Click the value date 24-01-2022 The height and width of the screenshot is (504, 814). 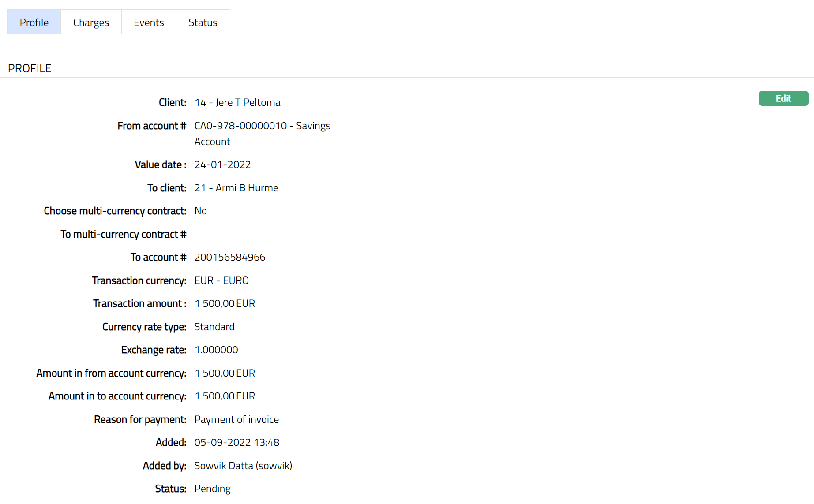pos(222,165)
